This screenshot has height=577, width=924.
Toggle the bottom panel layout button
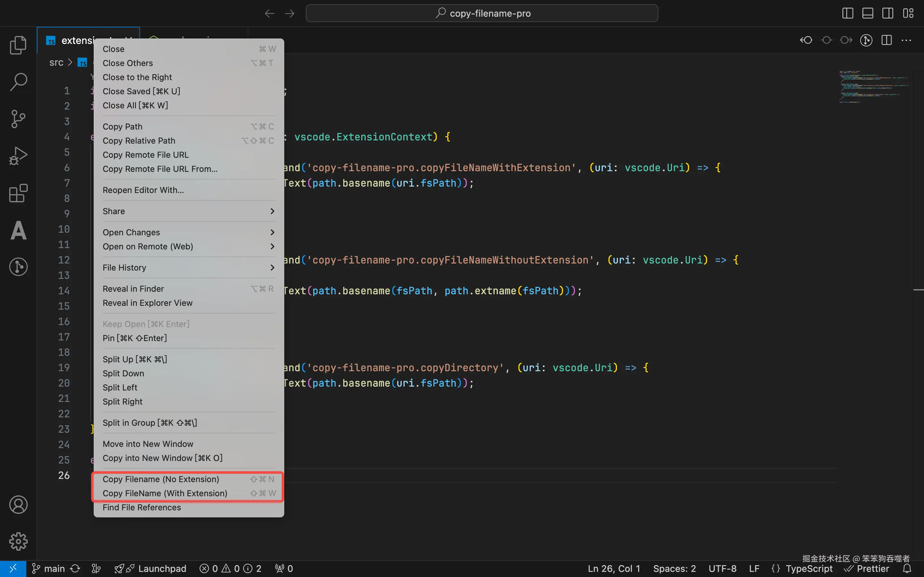(x=868, y=13)
